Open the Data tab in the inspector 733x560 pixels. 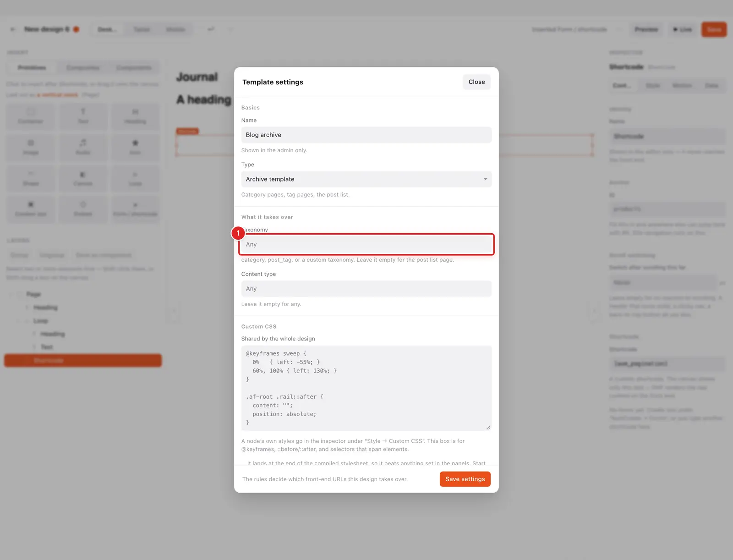711,86
